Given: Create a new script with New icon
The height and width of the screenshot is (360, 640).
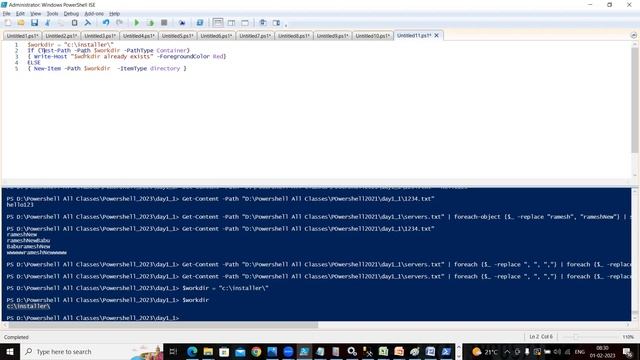Looking at the screenshot, I should click(8, 23).
